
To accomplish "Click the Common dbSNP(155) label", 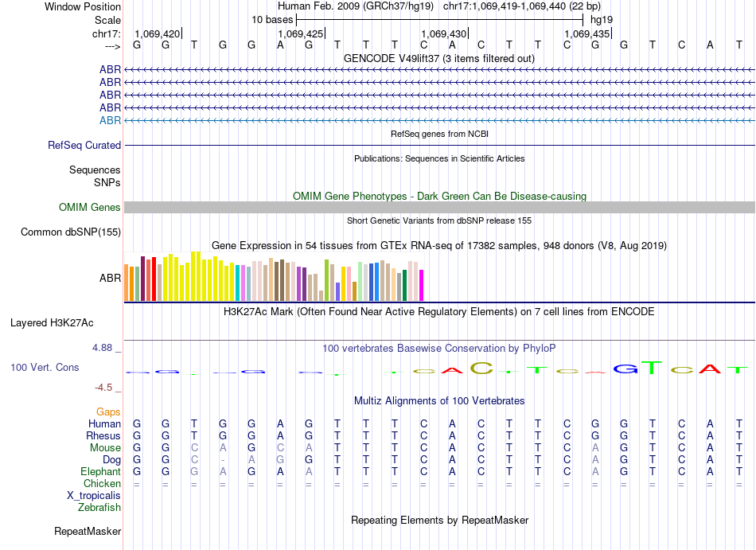I will click(71, 232).
